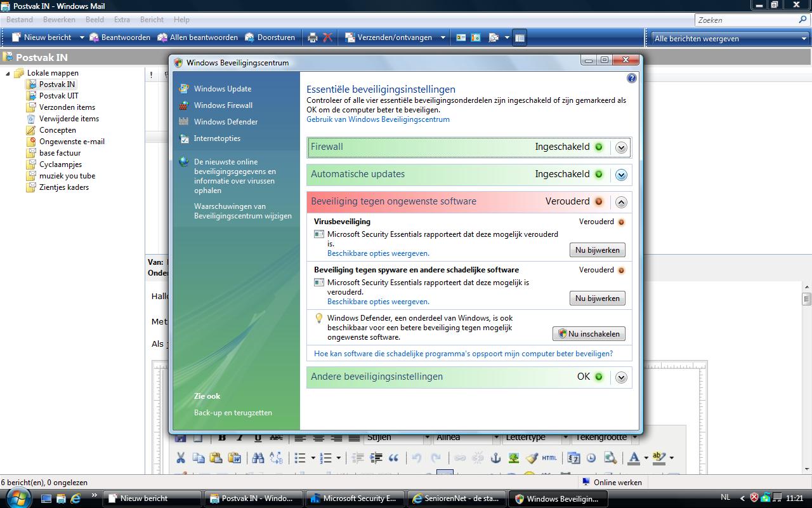Click the binoculars Find icon
The width and height of the screenshot is (812, 508).
click(x=258, y=458)
